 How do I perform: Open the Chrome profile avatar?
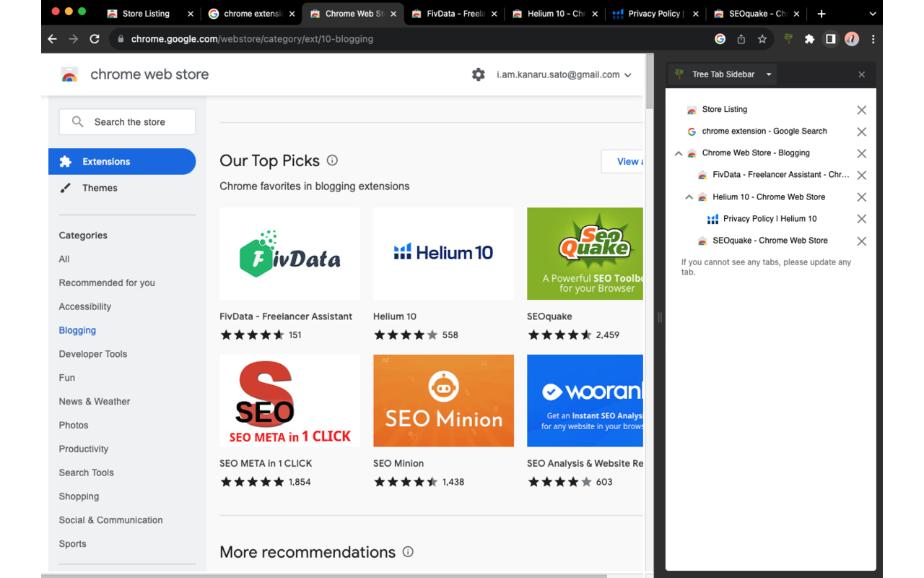(x=852, y=39)
